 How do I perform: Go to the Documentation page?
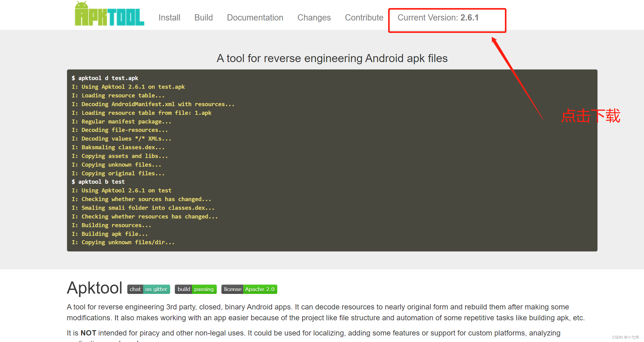255,18
